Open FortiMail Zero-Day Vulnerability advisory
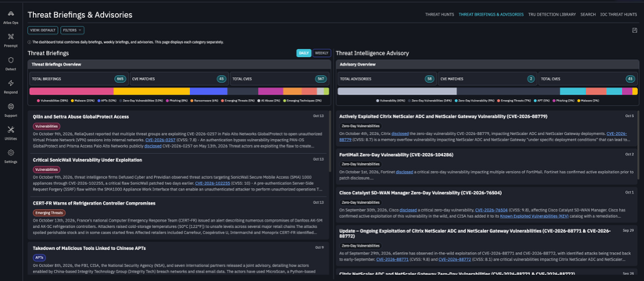 (x=396, y=154)
